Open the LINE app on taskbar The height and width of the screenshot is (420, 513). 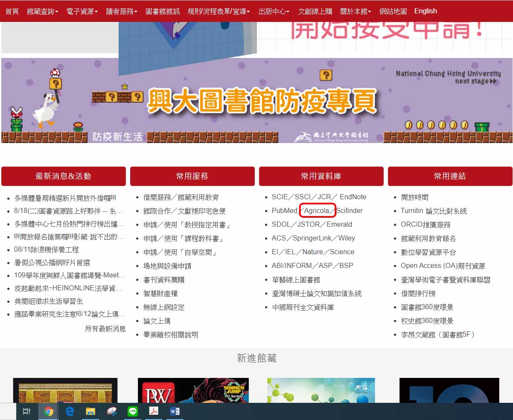pyautogui.click(x=132, y=411)
